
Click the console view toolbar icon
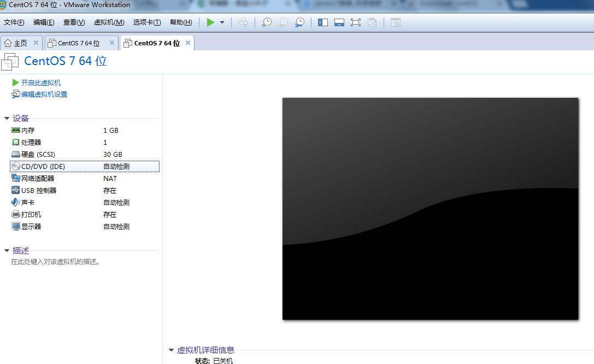(396, 22)
